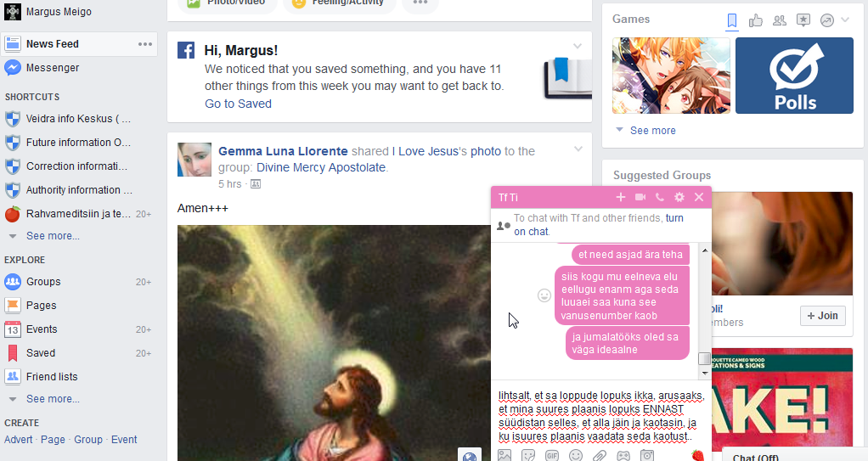
Task: Start voice call in Tf Ti chat
Action: pos(660,197)
